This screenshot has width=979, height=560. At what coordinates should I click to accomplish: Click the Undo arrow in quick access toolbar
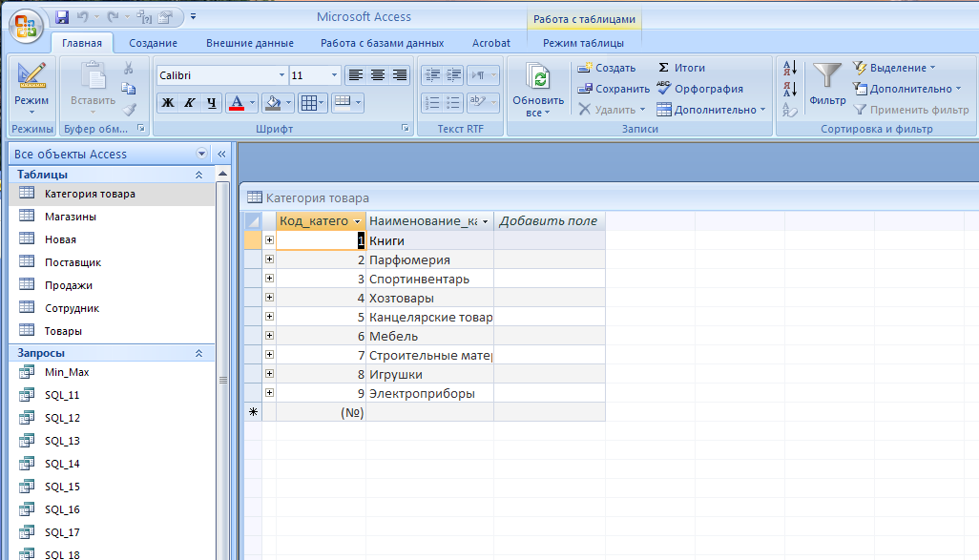point(82,17)
